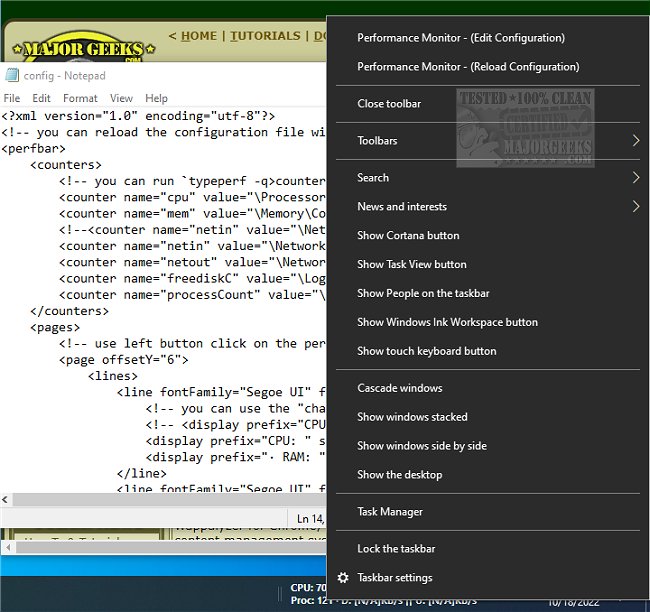Expand the News and interests submenu
650x612 pixels.
(402, 207)
